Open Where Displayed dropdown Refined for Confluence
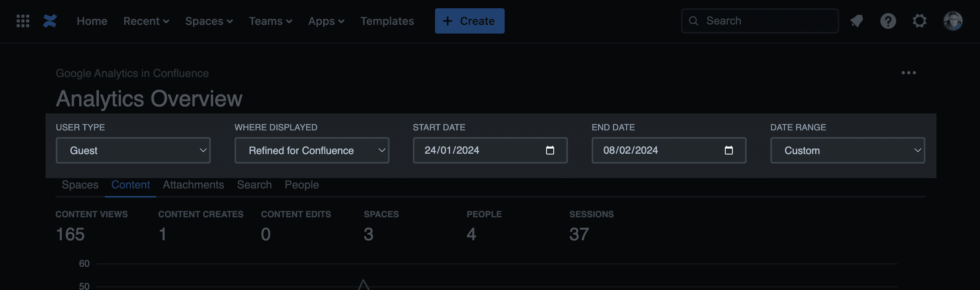The height and width of the screenshot is (290, 980). click(312, 150)
